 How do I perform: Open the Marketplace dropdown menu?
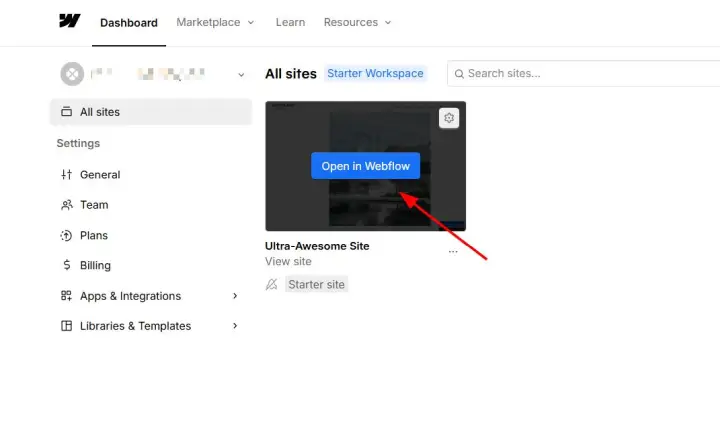[x=215, y=22]
